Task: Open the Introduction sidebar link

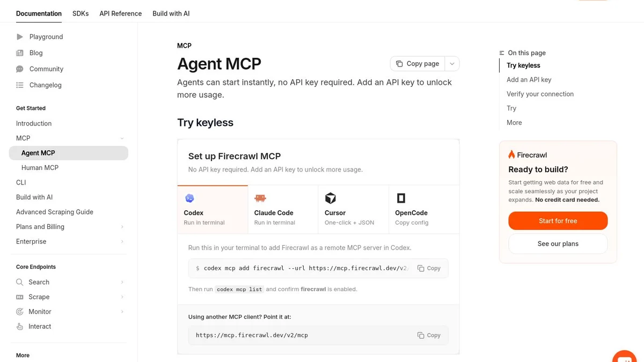Action: (x=34, y=123)
